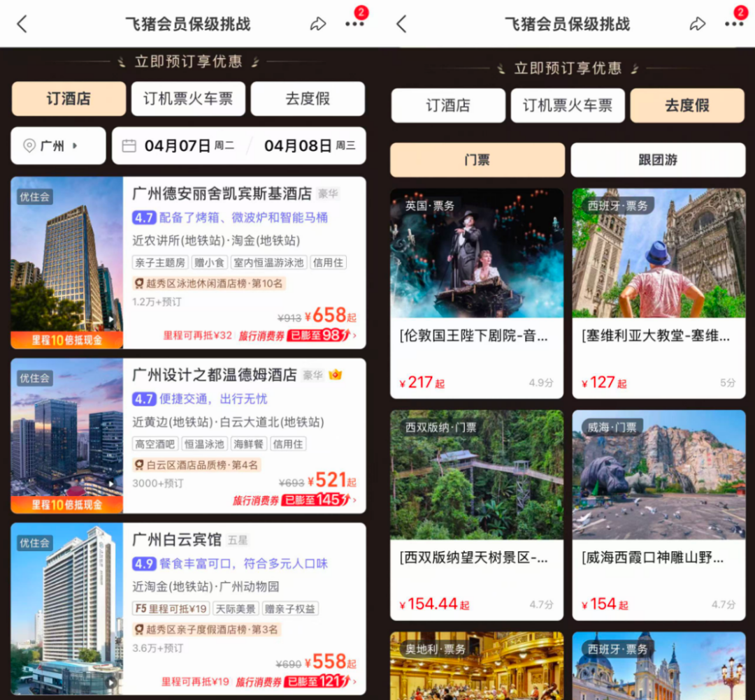Open the more options (...) menu on the right screen
The image size is (755, 700).
point(734,23)
